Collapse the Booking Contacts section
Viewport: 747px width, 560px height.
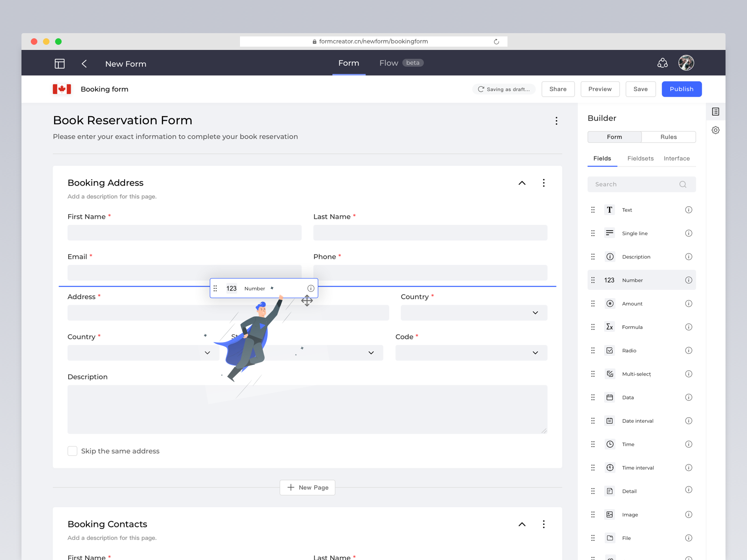tap(522, 524)
